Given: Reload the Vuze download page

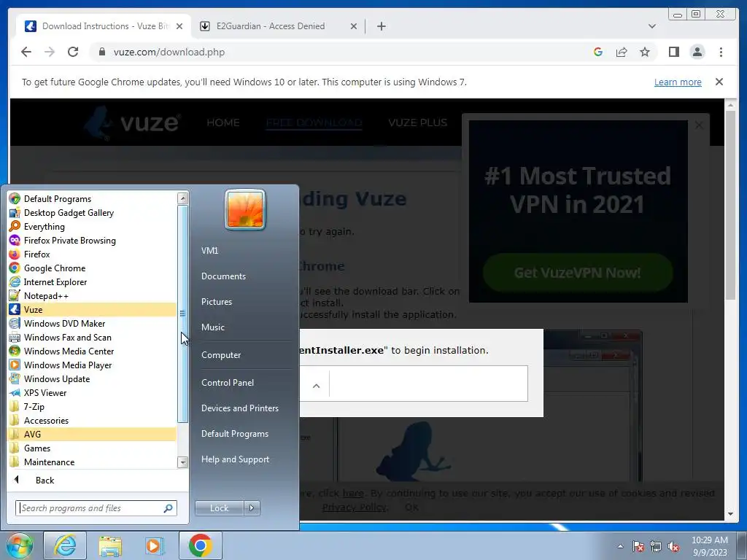Looking at the screenshot, I should coord(73,52).
